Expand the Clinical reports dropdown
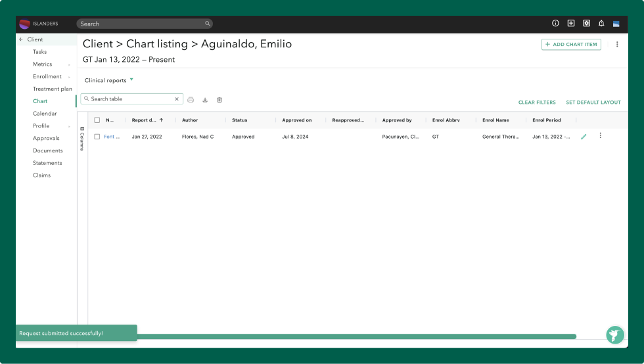644x364 pixels. (x=131, y=80)
